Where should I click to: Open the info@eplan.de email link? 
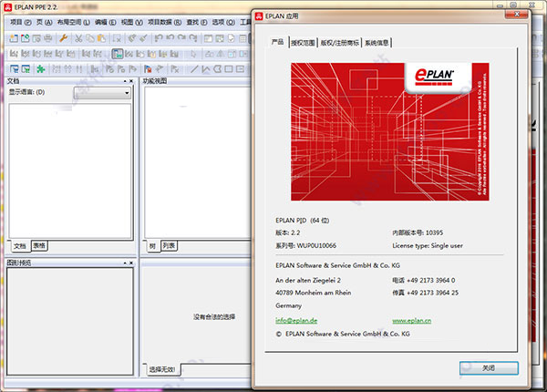pos(296,320)
